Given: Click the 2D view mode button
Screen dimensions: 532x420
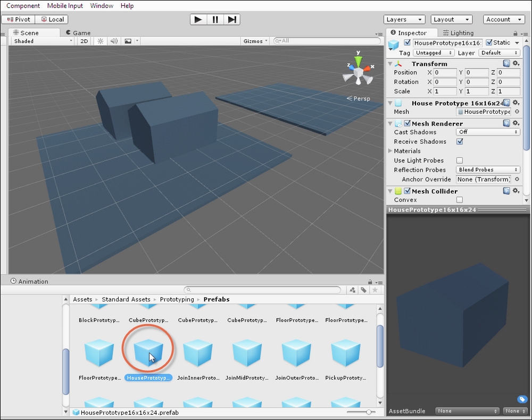Looking at the screenshot, I should coord(84,41).
